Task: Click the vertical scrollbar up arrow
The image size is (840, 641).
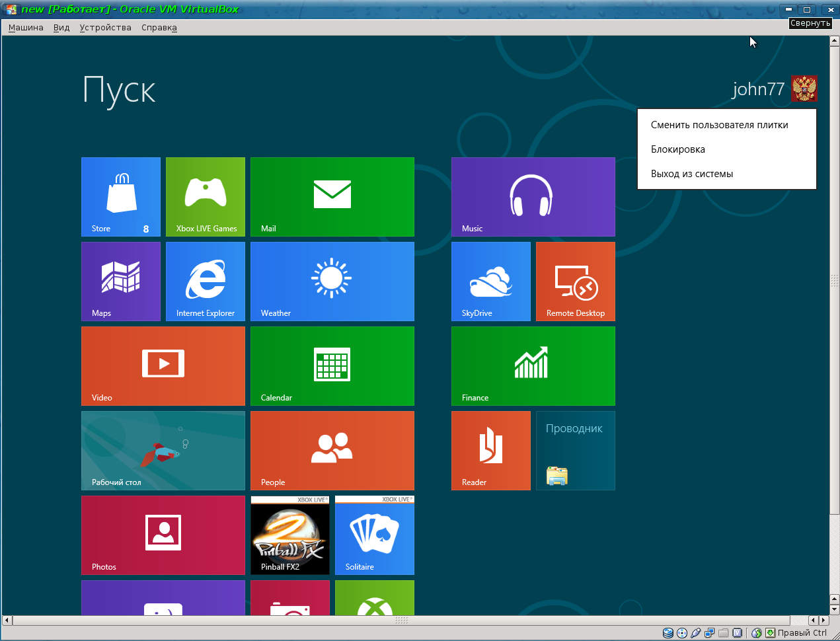Action: click(x=834, y=41)
